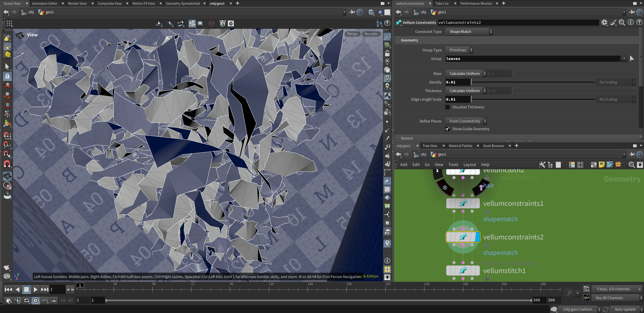Open the Layout menu in network editor
644x313 pixels.
pyautogui.click(x=469, y=165)
